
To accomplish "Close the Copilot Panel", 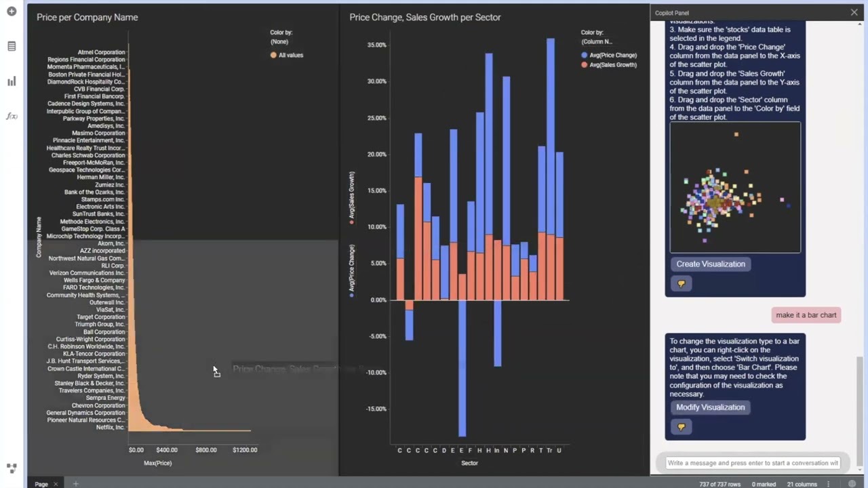I will pos(854,12).
